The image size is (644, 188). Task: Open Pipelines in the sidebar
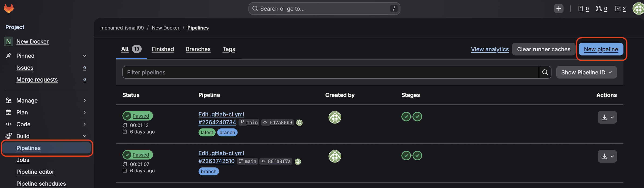[x=47, y=148]
